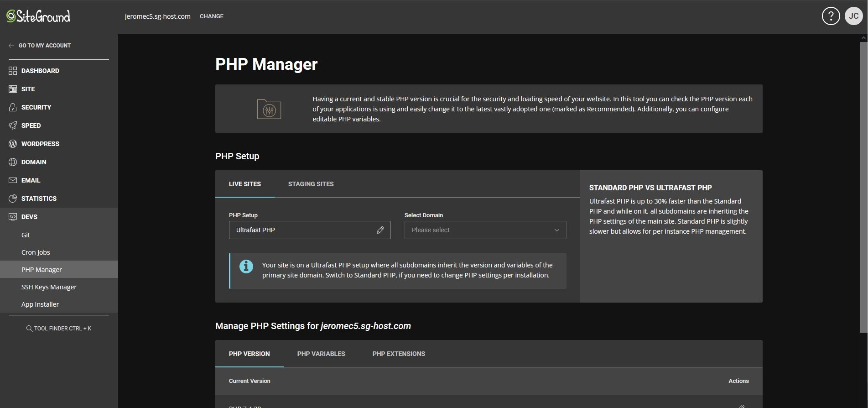The height and width of the screenshot is (408, 868).
Task: Click the WordPress logo icon in sidebar
Action: click(x=13, y=144)
